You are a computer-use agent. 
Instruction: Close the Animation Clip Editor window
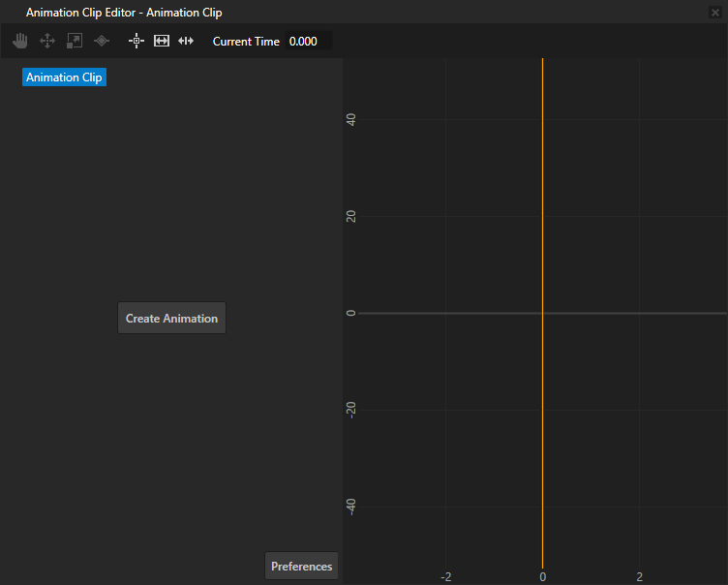coord(715,13)
